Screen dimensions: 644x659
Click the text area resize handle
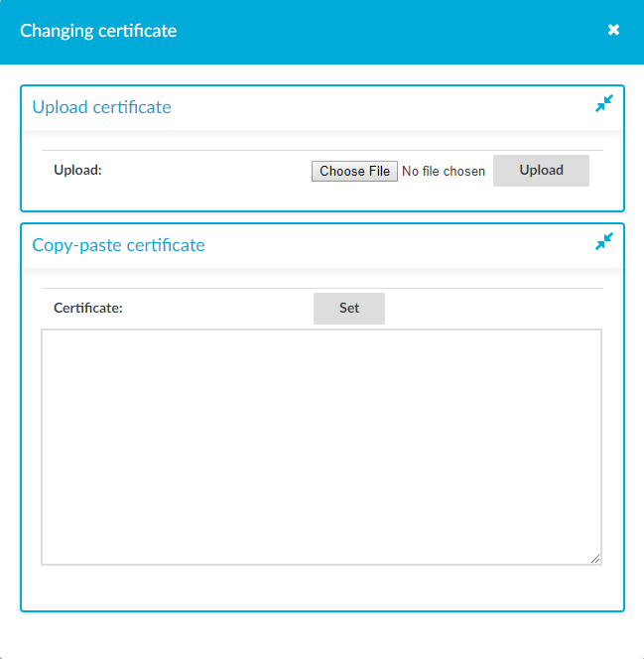(595, 559)
